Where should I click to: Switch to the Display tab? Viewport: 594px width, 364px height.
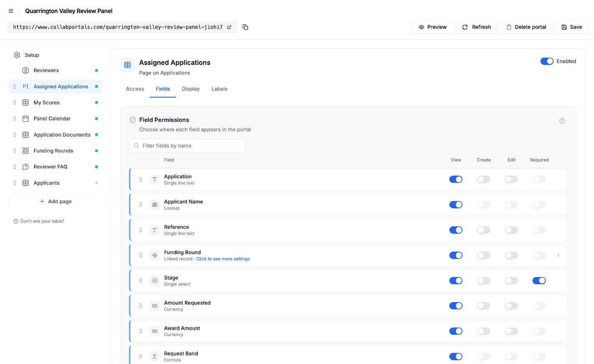[x=191, y=89]
